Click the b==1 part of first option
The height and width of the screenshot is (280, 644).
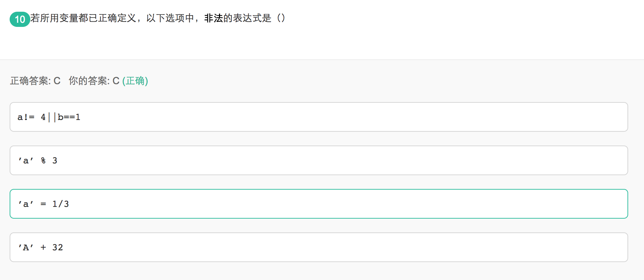pyautogui.click(x=69, y=117)
